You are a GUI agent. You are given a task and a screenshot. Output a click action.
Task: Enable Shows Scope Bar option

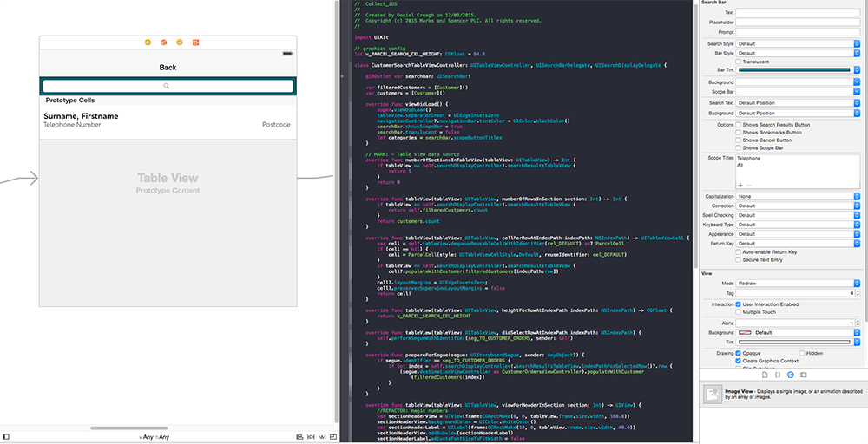click(x=738, y=148)
